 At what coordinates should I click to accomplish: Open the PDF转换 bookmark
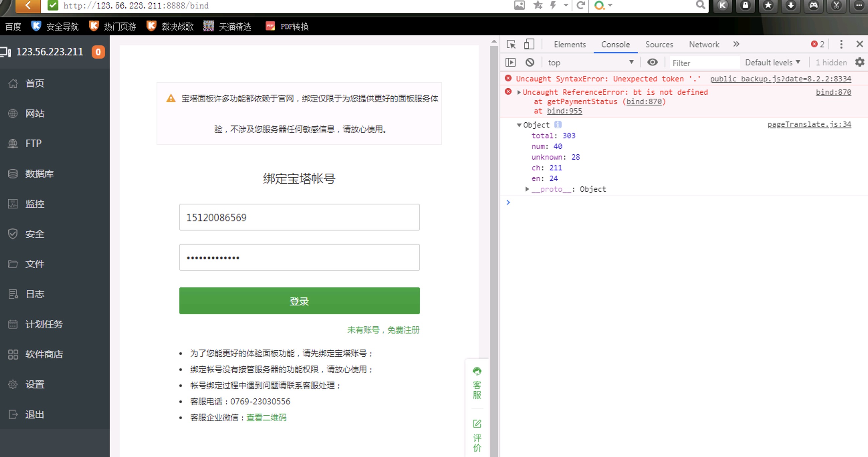click(x=287, y=26)
